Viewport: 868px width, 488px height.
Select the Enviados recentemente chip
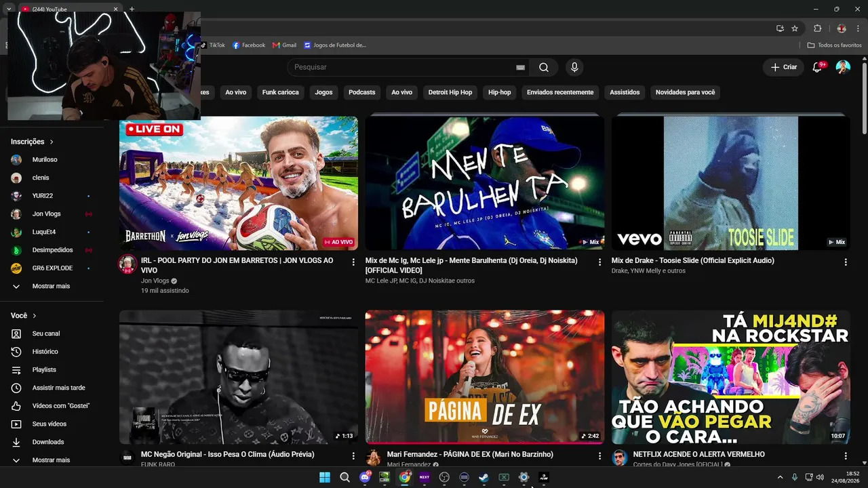pos(560,92)
